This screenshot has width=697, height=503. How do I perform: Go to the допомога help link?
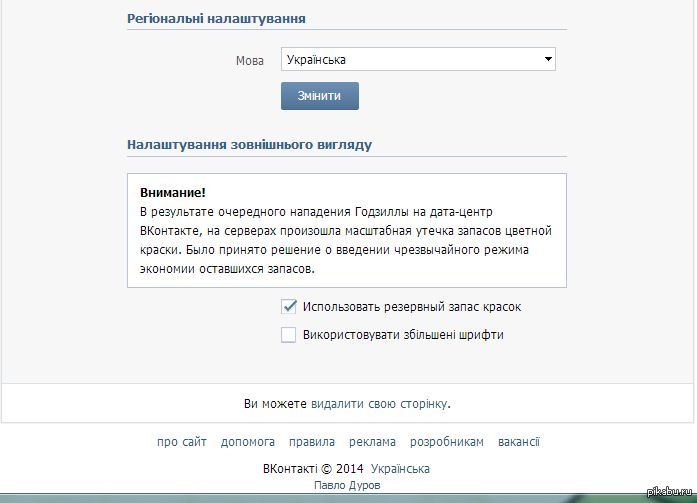tap(248, 442)
